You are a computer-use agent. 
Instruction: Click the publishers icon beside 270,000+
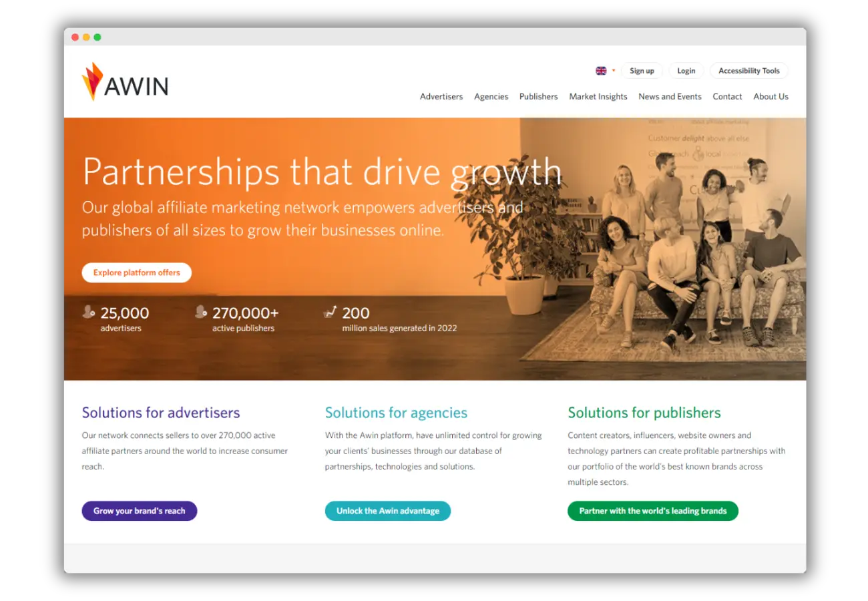[201, 312]
